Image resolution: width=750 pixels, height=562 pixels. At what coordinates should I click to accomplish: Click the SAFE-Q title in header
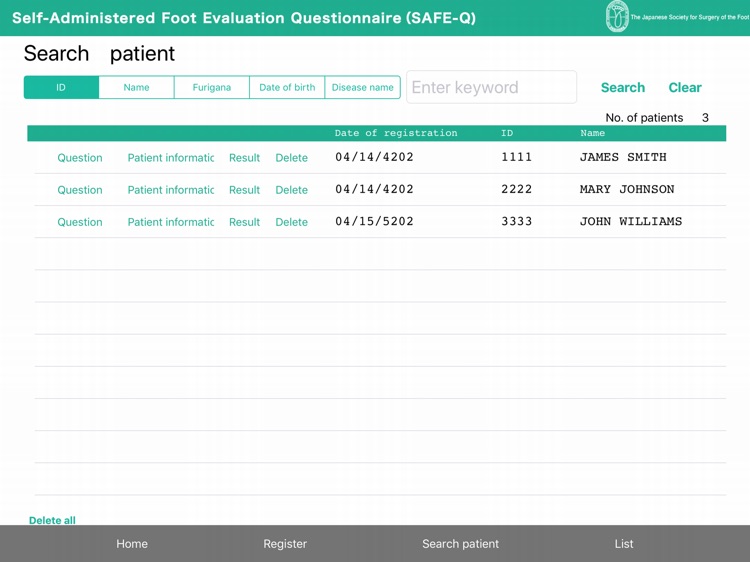[x=244, y=18]
